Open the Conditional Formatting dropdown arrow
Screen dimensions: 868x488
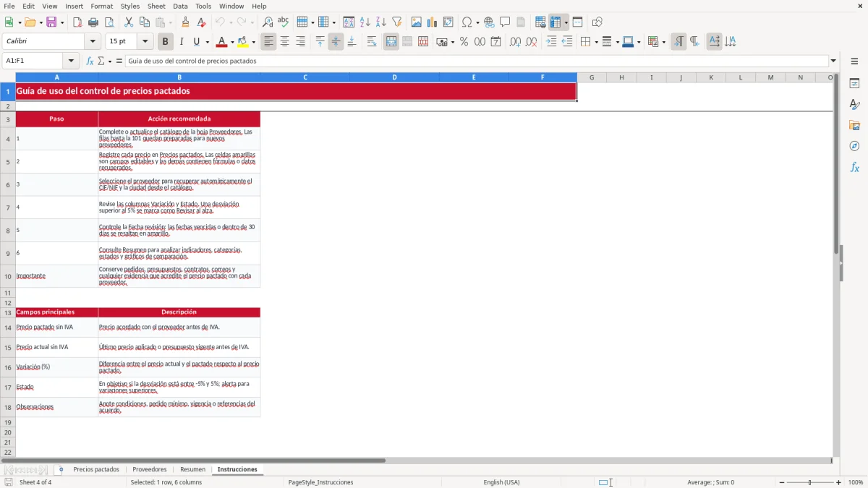point(663,42)
